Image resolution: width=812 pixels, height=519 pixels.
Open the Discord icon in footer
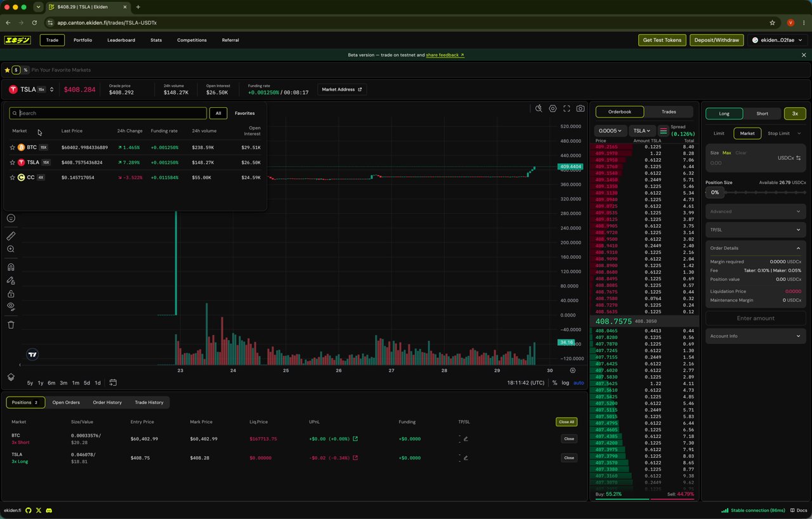coord(49,510)
